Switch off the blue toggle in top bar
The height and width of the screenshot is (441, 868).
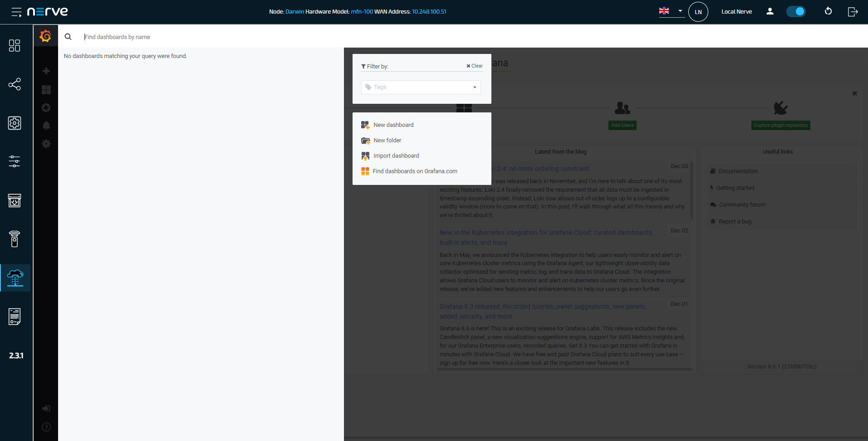796,11
